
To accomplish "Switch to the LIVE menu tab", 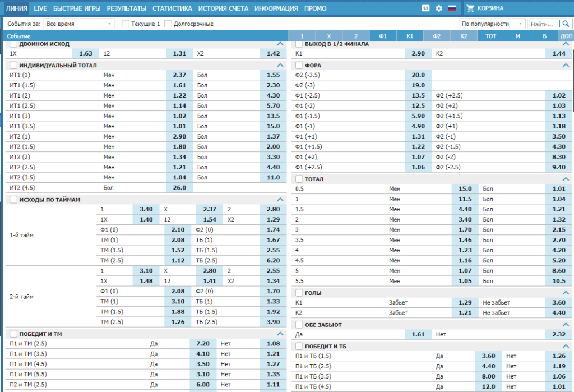I will click(40, 8).
